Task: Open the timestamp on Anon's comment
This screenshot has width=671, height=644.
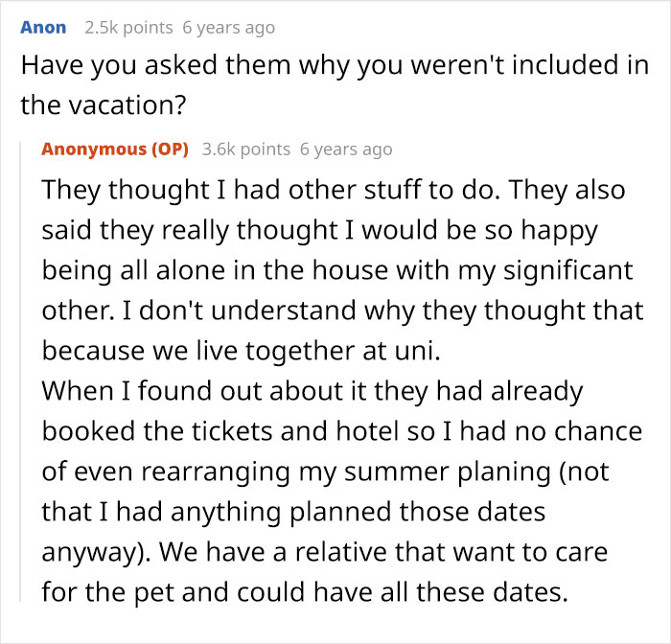Action: (228, 28)
